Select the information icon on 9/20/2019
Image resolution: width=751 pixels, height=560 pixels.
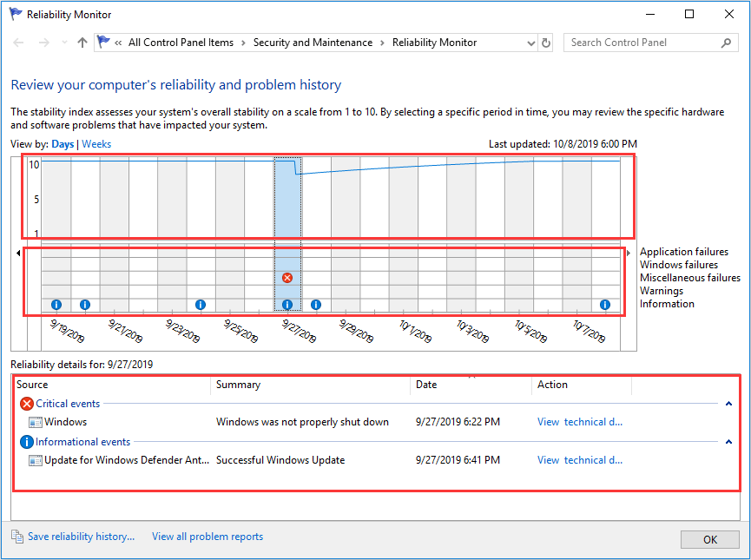pyautogui.click(x=85, y=305)
